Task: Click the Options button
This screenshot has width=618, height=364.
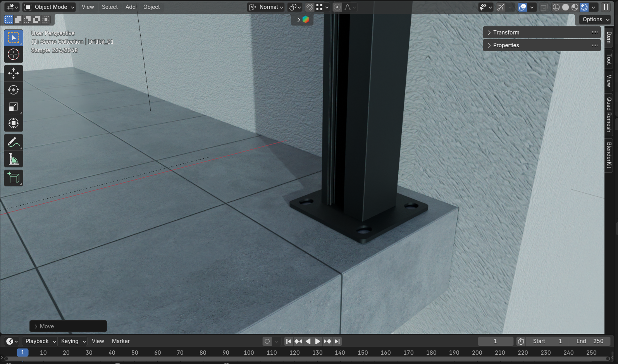Action: point(596,19)
